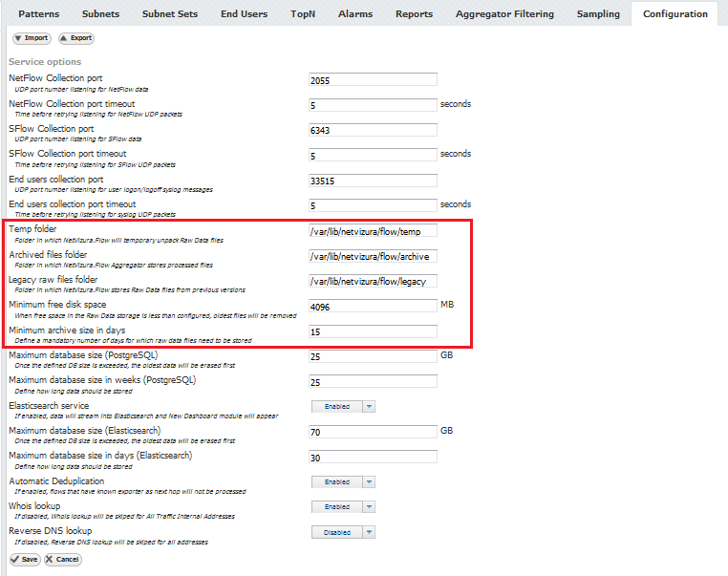Focus the Temp folder path field

373,231
